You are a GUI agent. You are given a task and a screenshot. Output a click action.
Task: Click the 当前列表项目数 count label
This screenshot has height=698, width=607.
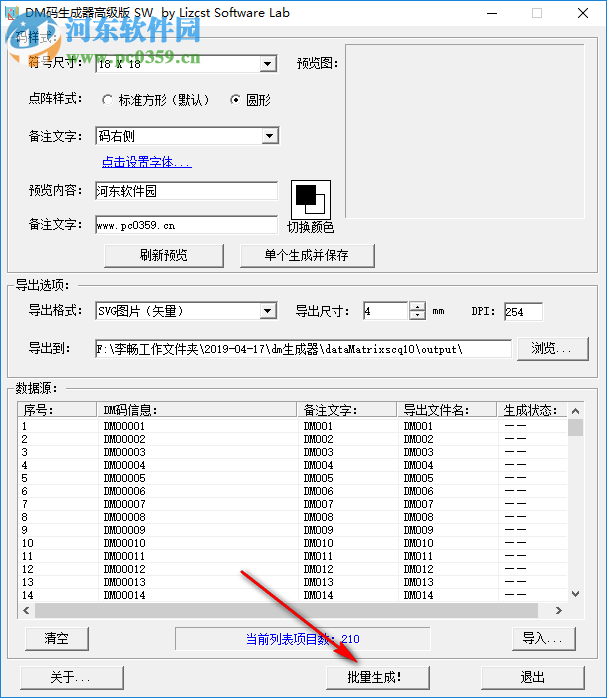303,639
